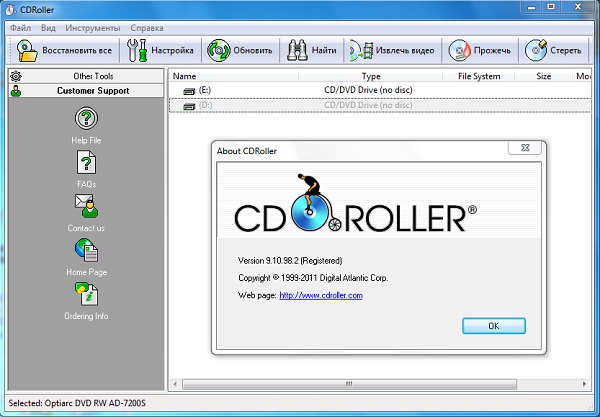Click the D: row type text 'CD/DVD Drive (no disc)'
The width and height of the screenshot is (600, 417).
coord(368,105)
